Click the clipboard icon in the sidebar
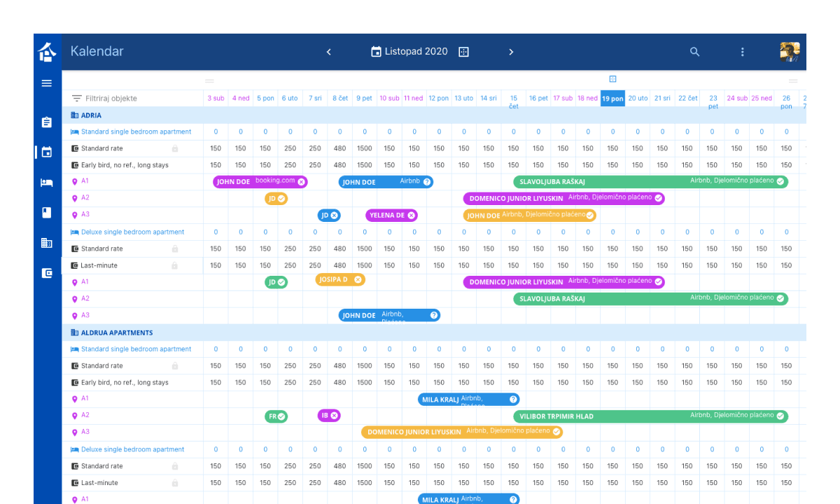This screenshot has height=504, width=840. pyautogui.click(x=47, y=121)
